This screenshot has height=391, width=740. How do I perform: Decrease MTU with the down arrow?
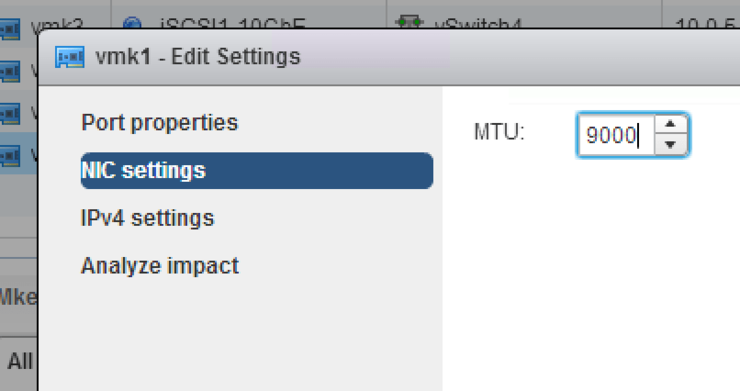tap(671, 145)
